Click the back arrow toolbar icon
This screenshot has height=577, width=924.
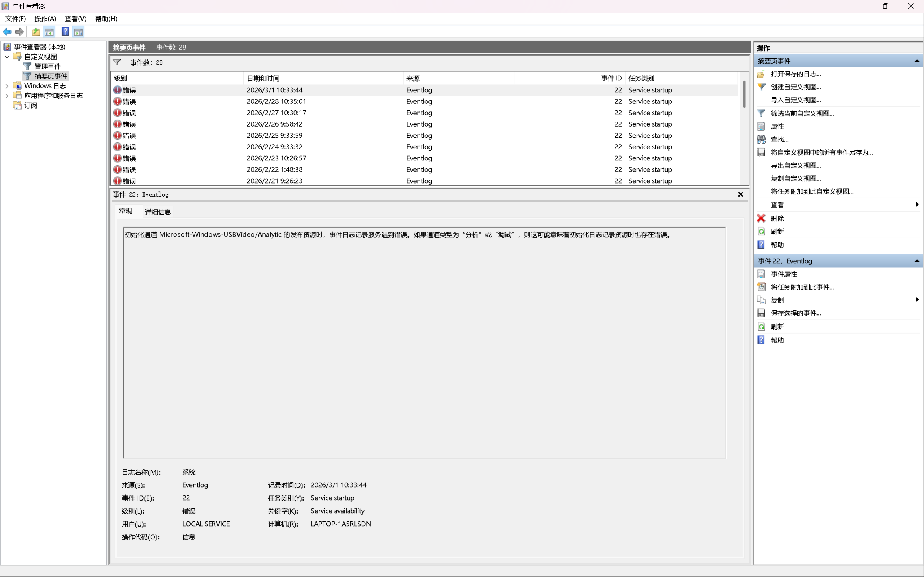pos(7,32)
